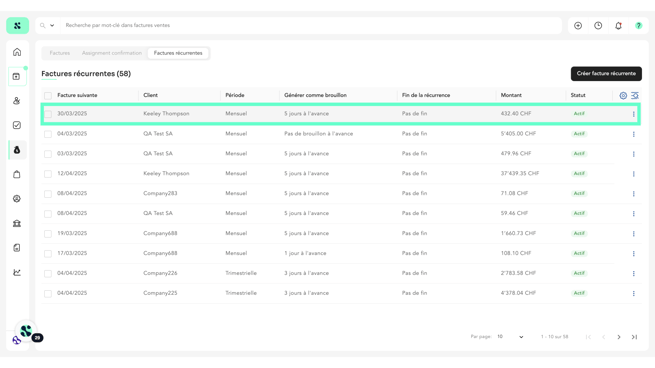This screenshot has height=368, width=655.
Task: Click the Fin de la récurrence column header
Action: (426, 95)
